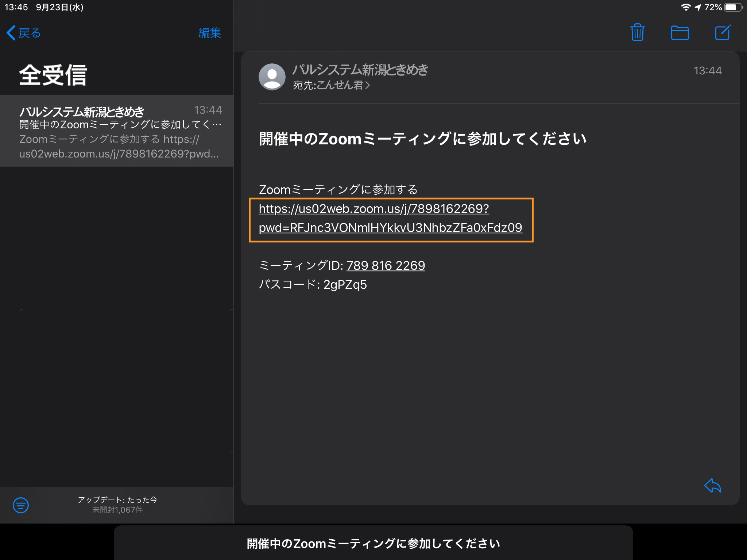The image size is (747, 560).
Task: Tap the sender avatar icon
Action: (x=272, y=77)
